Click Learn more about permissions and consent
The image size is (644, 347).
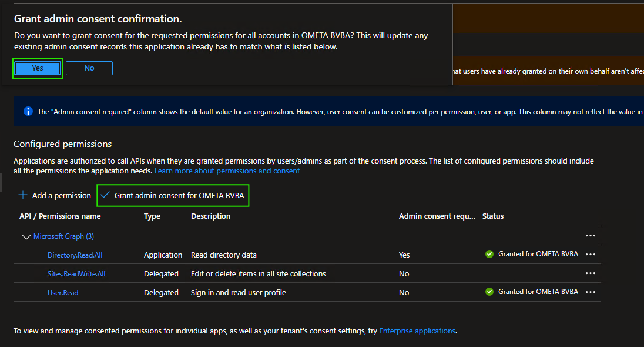tap(227, 171)
